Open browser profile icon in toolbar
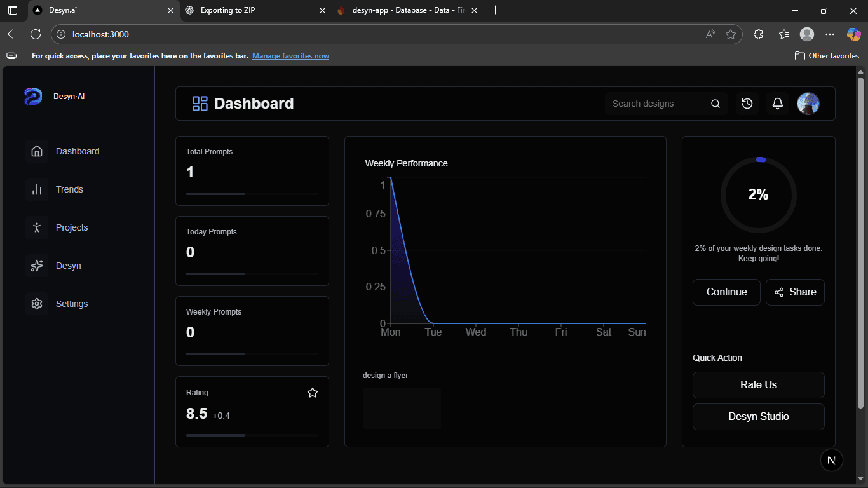Viewport: 868px width, 488px height. pos(807,34)
